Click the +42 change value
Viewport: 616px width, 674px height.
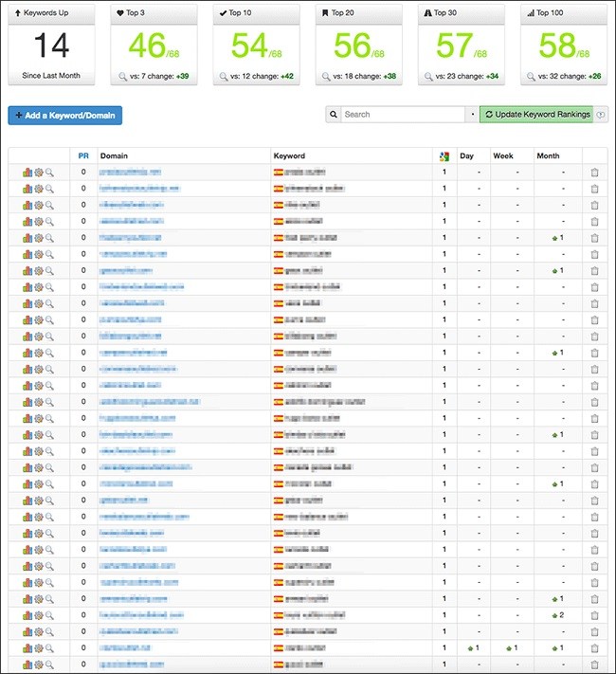tap(287, 76)
